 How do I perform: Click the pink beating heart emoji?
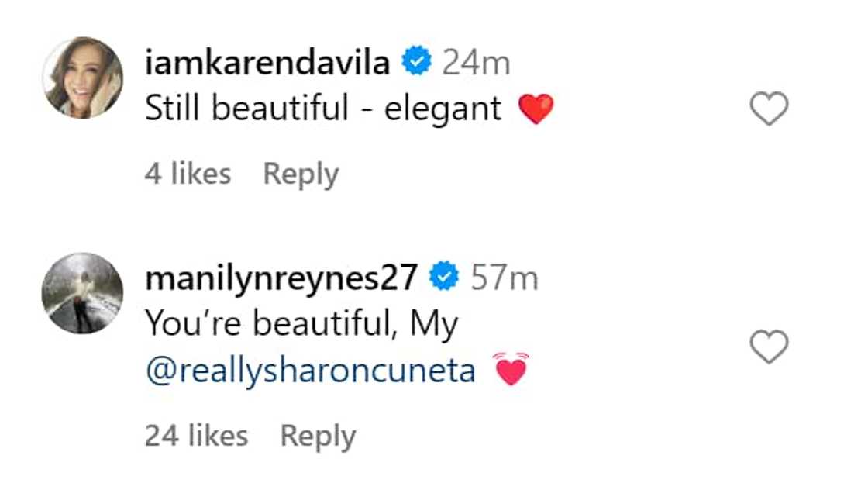pos(511,369)
